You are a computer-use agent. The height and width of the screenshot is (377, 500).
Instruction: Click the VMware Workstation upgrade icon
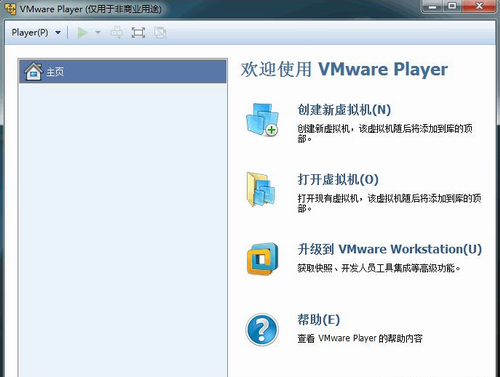click(x=262, y=259)
